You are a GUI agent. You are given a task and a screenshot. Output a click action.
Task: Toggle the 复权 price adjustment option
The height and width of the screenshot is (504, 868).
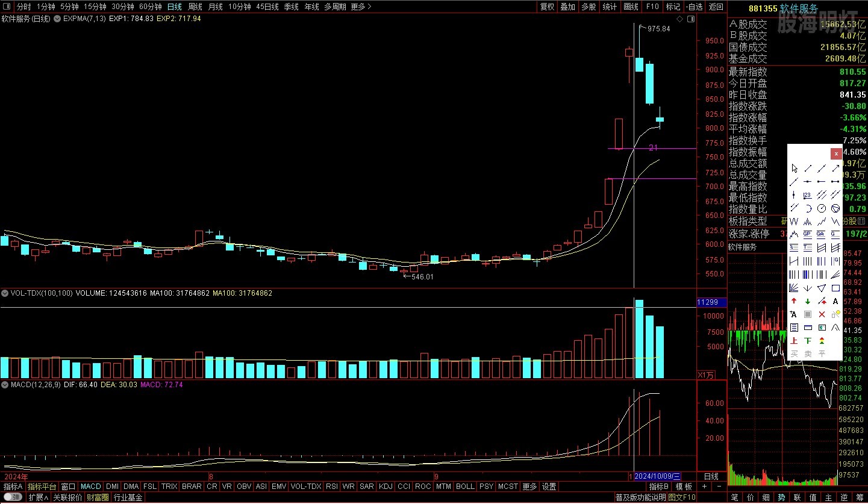pyautogui.click(x=547, y=7)
